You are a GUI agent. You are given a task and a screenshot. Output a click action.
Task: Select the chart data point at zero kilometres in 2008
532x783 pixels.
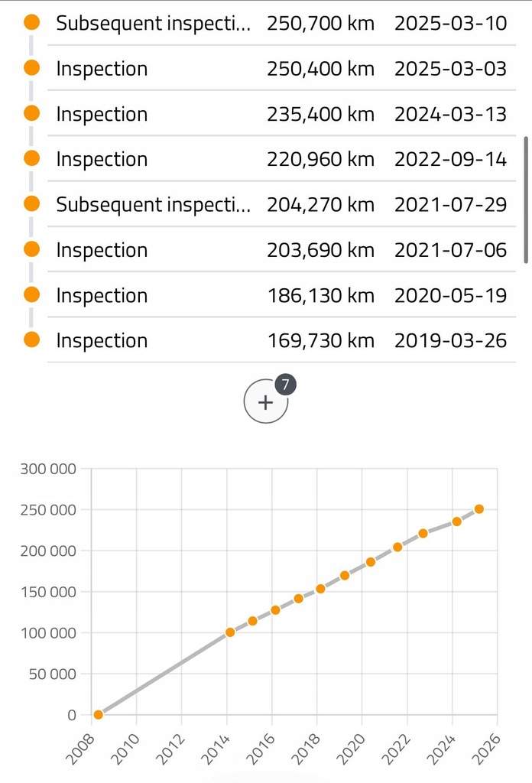pyautogui.click(x=99, y=715)
